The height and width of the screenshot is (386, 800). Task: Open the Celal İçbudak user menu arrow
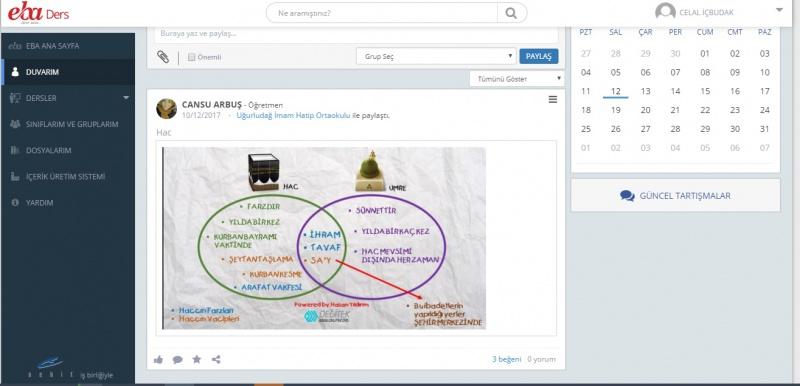click(779, 10)
